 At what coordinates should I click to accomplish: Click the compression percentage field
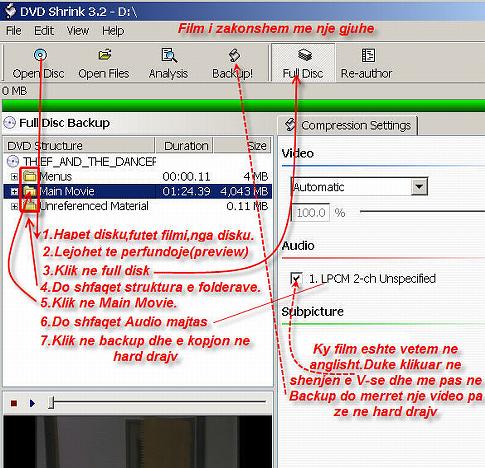click(310, 212)
